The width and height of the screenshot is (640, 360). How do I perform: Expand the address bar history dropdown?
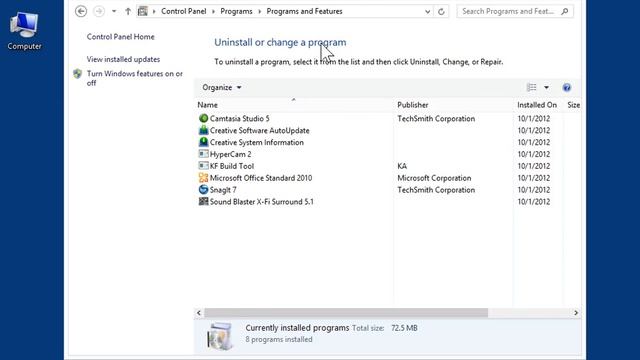click(x=427, y=11)
